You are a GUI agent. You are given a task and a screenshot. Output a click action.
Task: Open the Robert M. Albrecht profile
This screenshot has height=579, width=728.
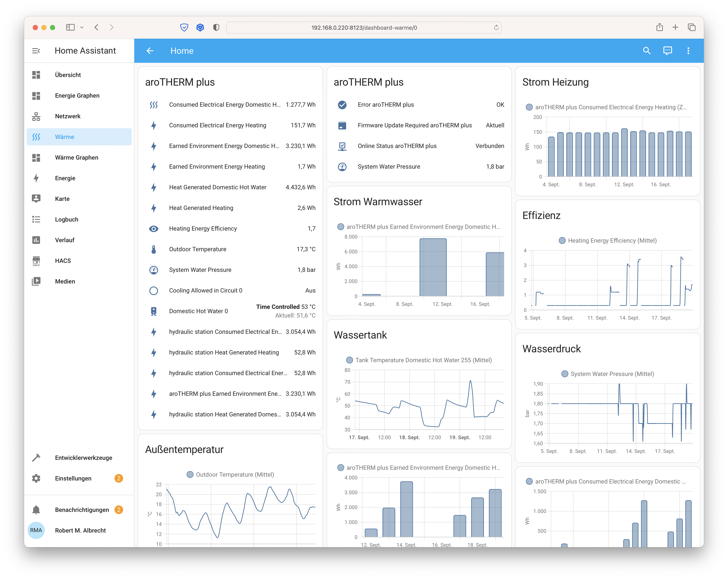pyautogui.click(x=80, y=530)
